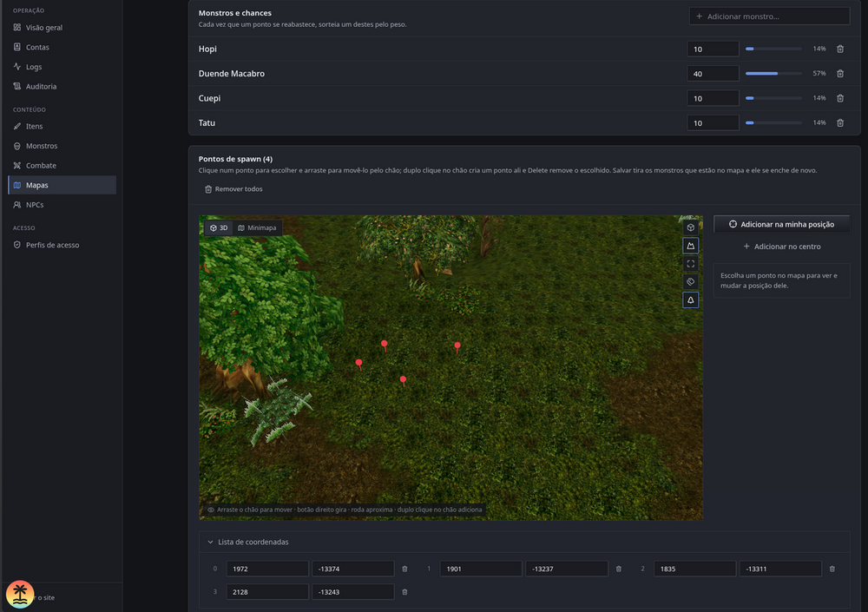Click the tag icon in the map toolbar
This screenshot has width=868, height=612.
tap(690, 282)
